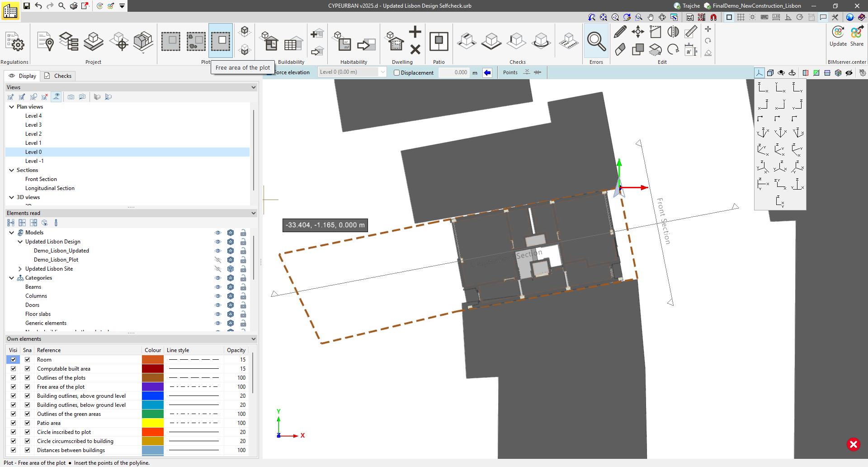Viewport: 868px width, 467px height.
Task: Click the Patio tool icon
Action: pyautogui.click(x=439, y=42)
